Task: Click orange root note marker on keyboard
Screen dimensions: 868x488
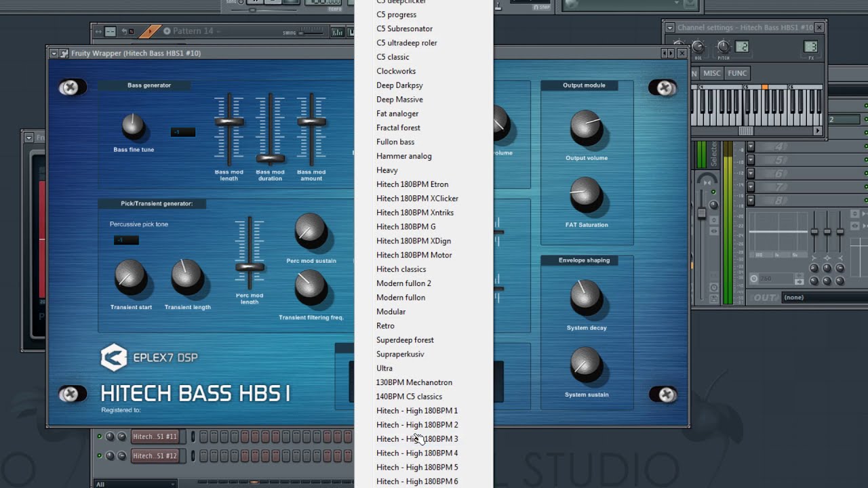Action: [x=765, y=87]
